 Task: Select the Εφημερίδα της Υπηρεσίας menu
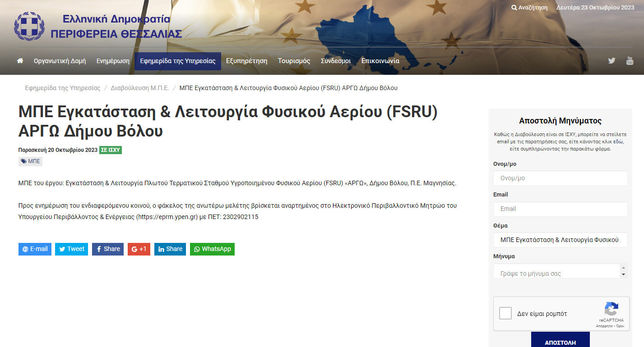[177, 61]
